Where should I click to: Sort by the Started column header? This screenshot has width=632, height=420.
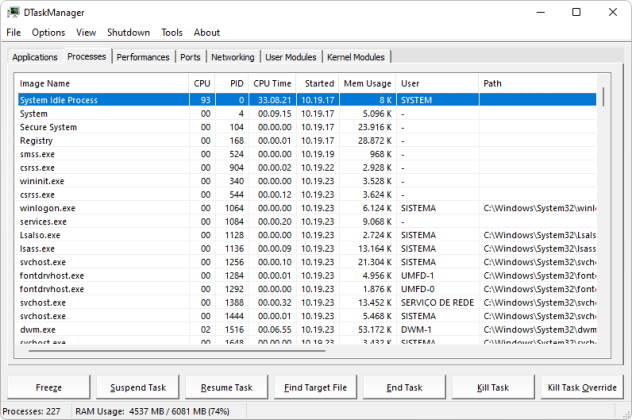point(318,83)
